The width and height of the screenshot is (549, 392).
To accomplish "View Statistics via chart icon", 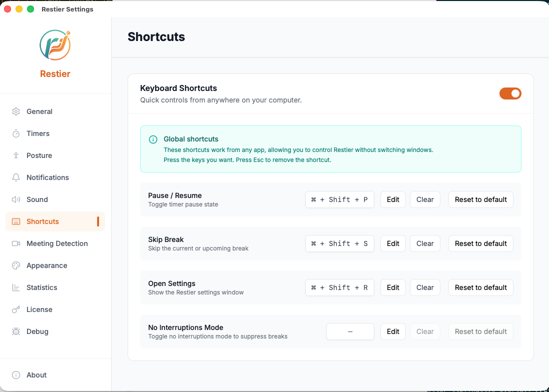I will [x=15, y=287].
